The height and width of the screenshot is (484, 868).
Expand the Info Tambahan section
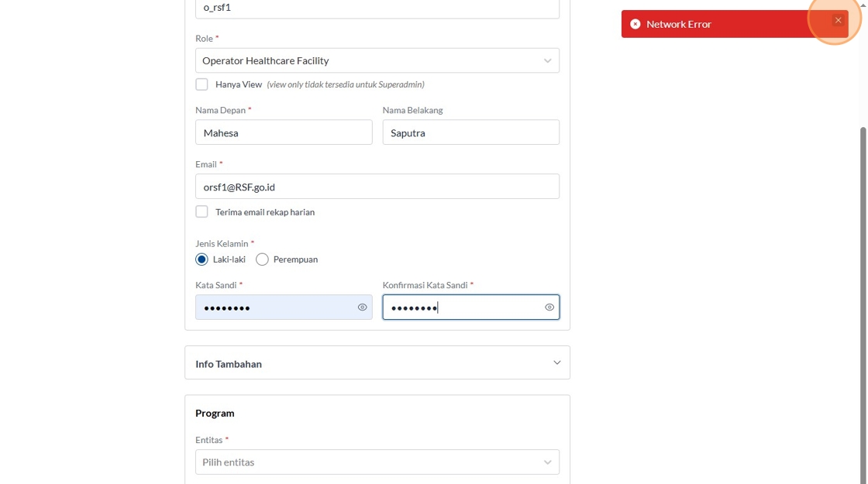click(377, 363)
